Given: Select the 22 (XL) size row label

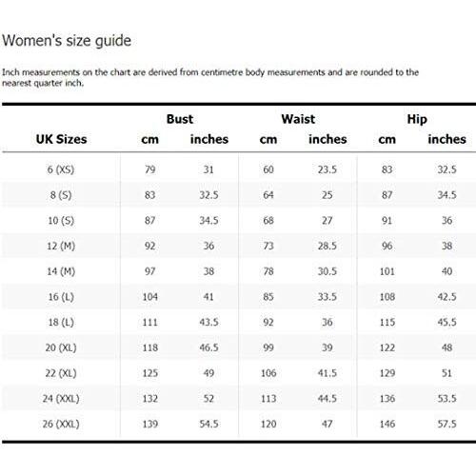Looking at the screenshot, I should (61, 373).
